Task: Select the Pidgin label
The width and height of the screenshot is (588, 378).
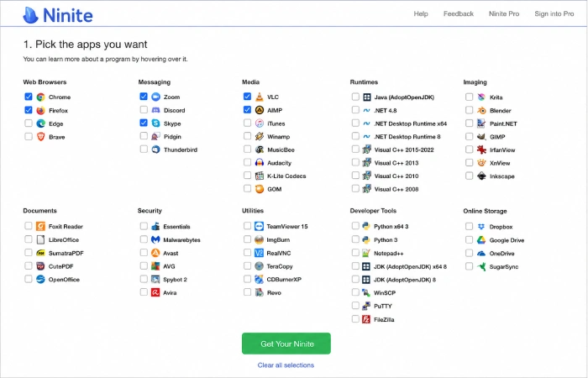Action: pos(172,136)
